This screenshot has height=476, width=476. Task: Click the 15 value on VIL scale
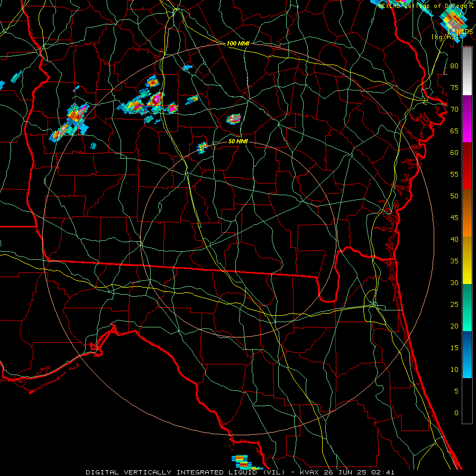(454, 348)
